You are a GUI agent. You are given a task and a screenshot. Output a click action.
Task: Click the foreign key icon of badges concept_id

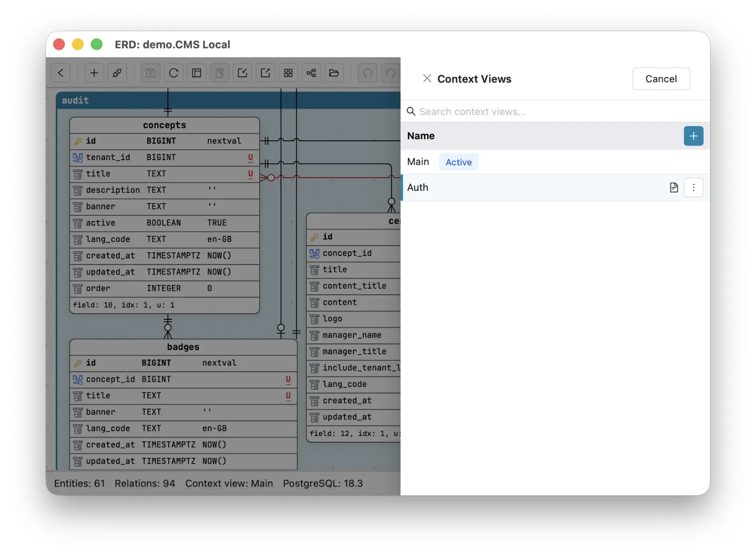coord(77,380)
